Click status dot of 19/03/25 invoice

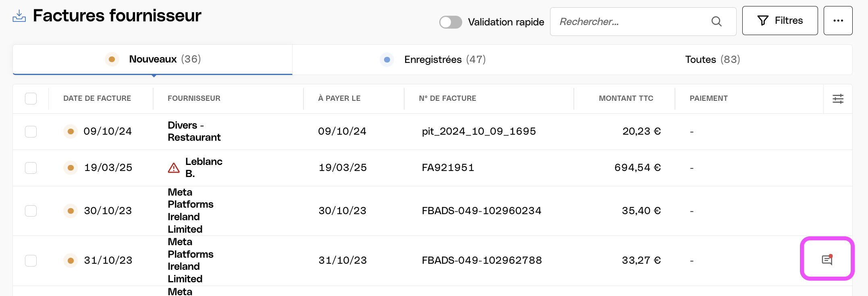click(x=71, y=168)
